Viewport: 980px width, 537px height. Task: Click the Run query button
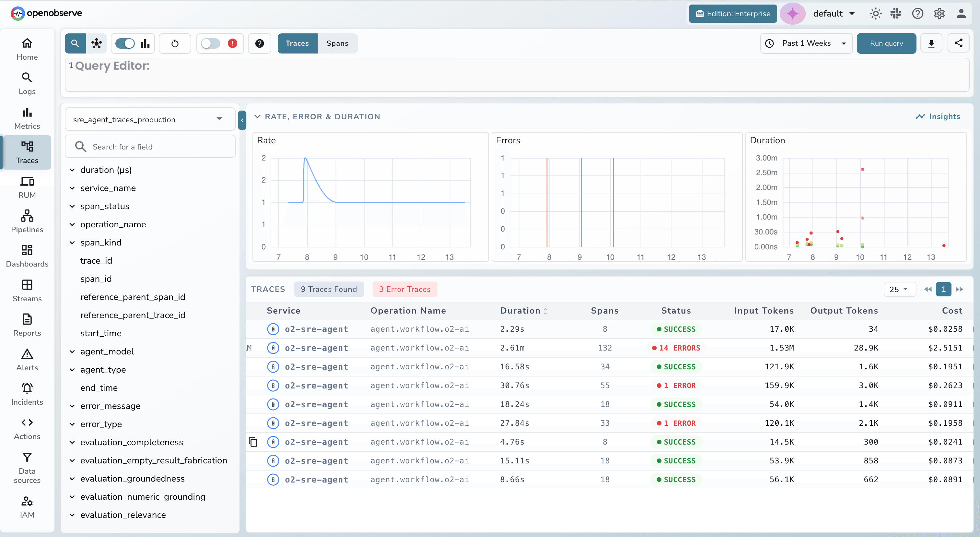pos(886,43)
